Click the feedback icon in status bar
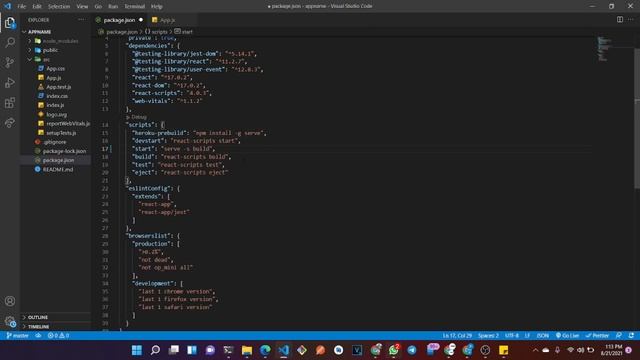This screenshot has width=640, height=360. [x=619, y=336]
